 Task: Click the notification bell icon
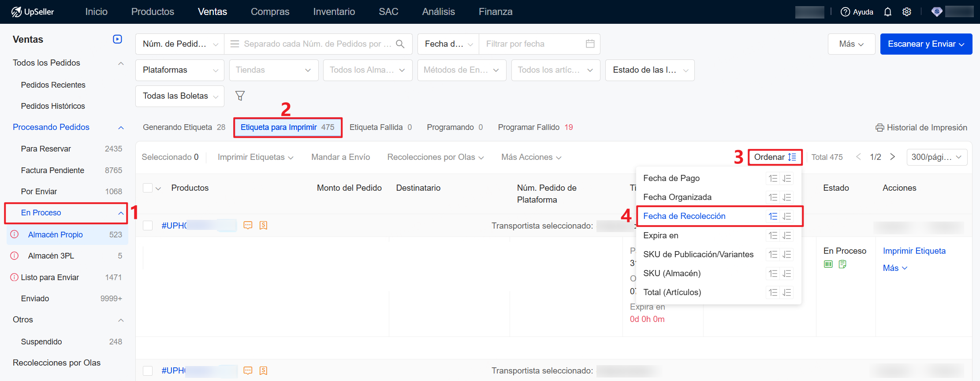click(x=887, y=12)
